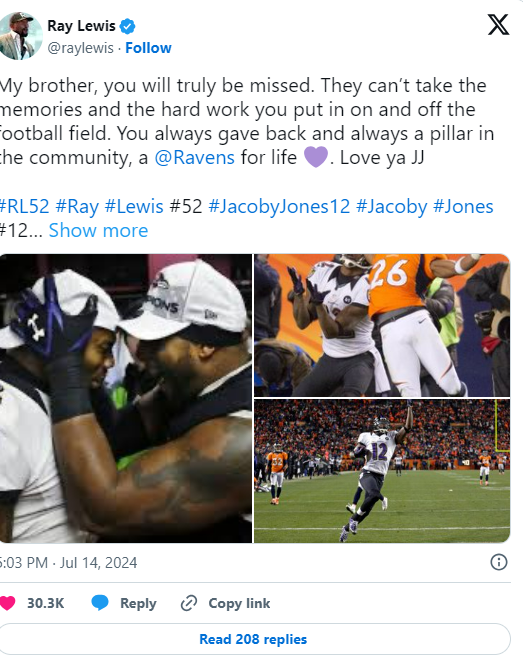Click the @raylewis handle
Image resolution: width=523 pixels, height=664 pixels.
[80, 48]
